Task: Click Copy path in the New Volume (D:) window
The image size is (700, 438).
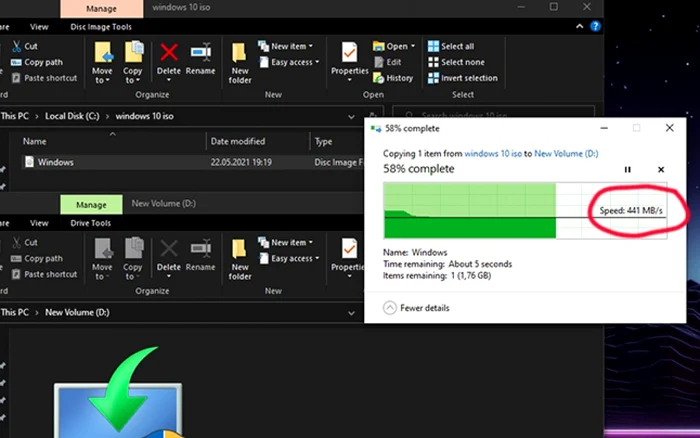Action: [37, 259]
